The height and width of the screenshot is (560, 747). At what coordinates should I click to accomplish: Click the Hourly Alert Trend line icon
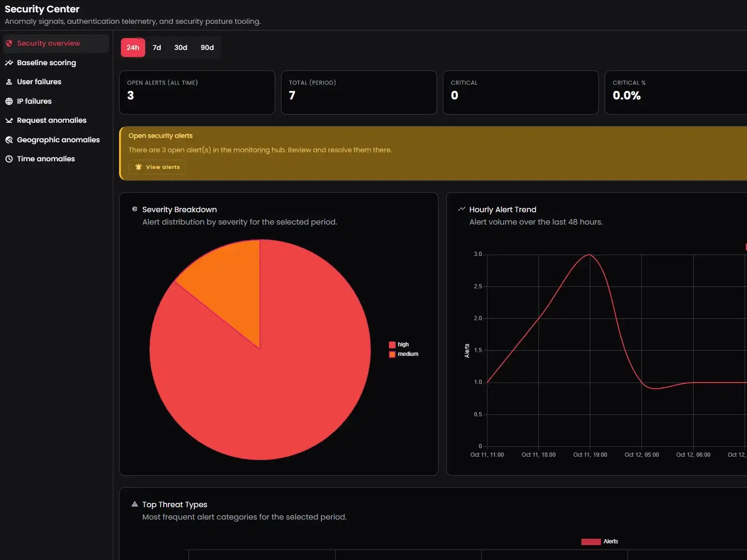click(x=461, y=209)
